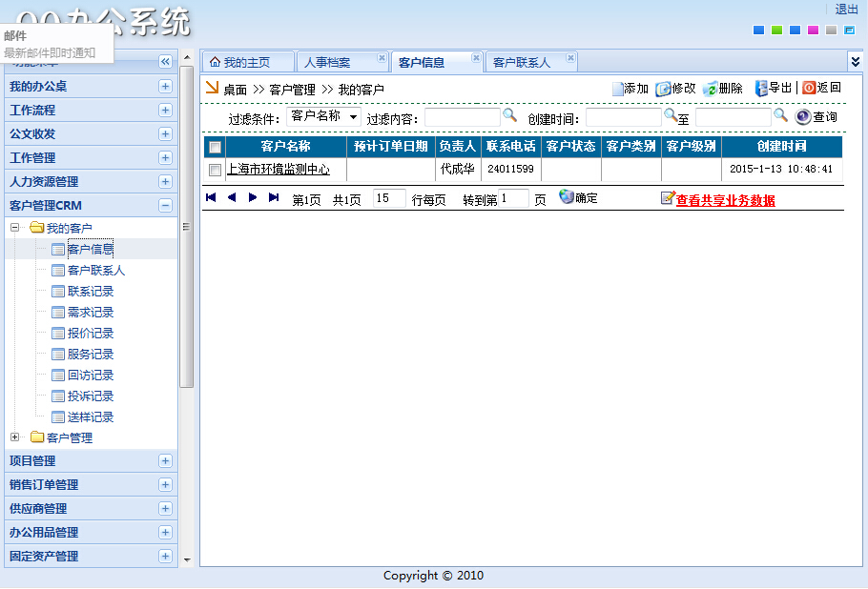The image size is (868, 589).
Task: Select the magenta theme color swatch
Action: pos(813,30)
